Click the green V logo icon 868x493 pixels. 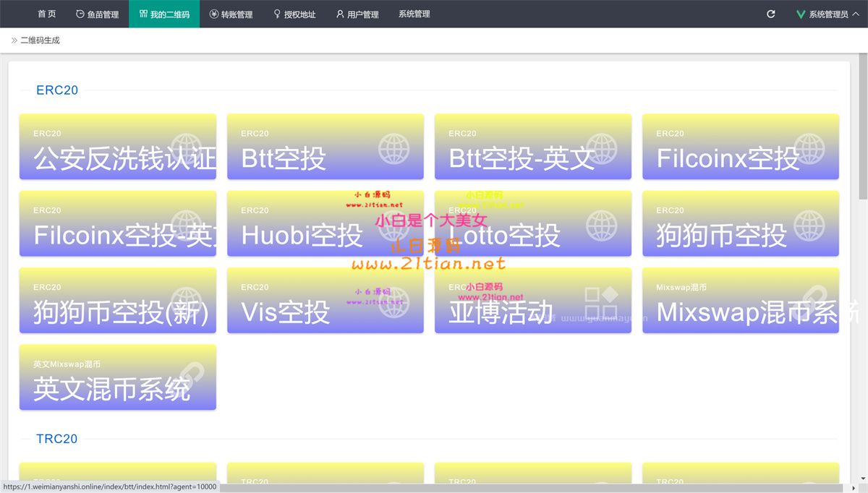pos(801,14)
